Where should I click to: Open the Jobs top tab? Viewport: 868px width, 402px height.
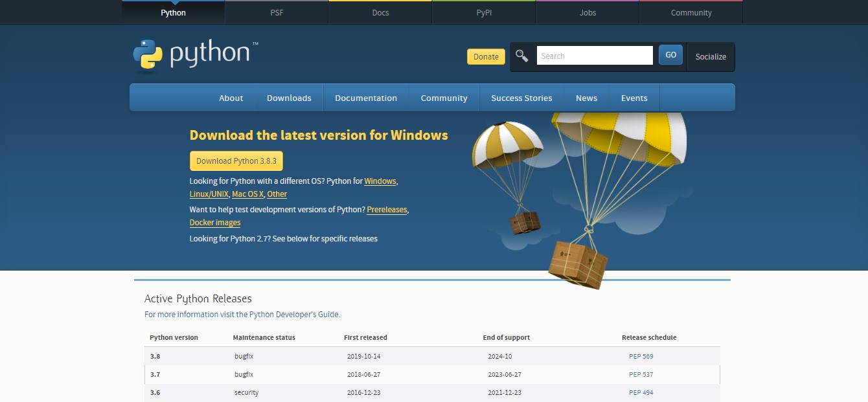[x=588, y=12]
